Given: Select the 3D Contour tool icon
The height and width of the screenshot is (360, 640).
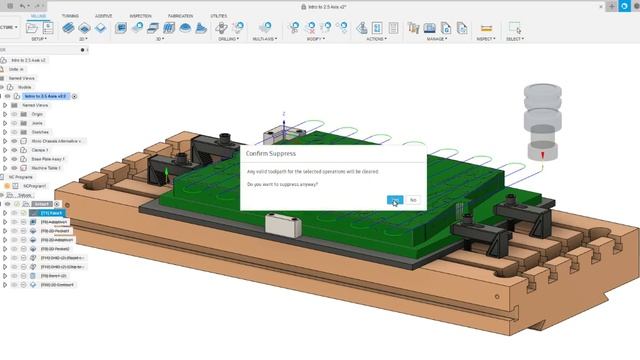Looking at the screenshot, I should [x=201, y=28].
